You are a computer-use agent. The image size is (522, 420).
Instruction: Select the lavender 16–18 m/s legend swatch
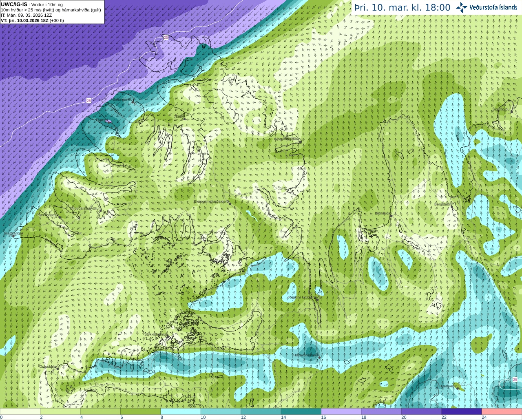point(341,411)
